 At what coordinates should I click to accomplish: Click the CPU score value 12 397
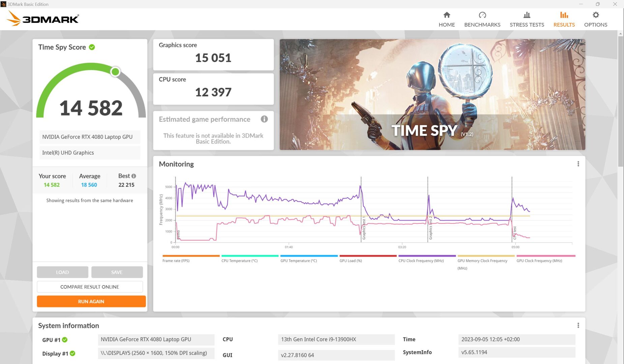click(213, 92)
